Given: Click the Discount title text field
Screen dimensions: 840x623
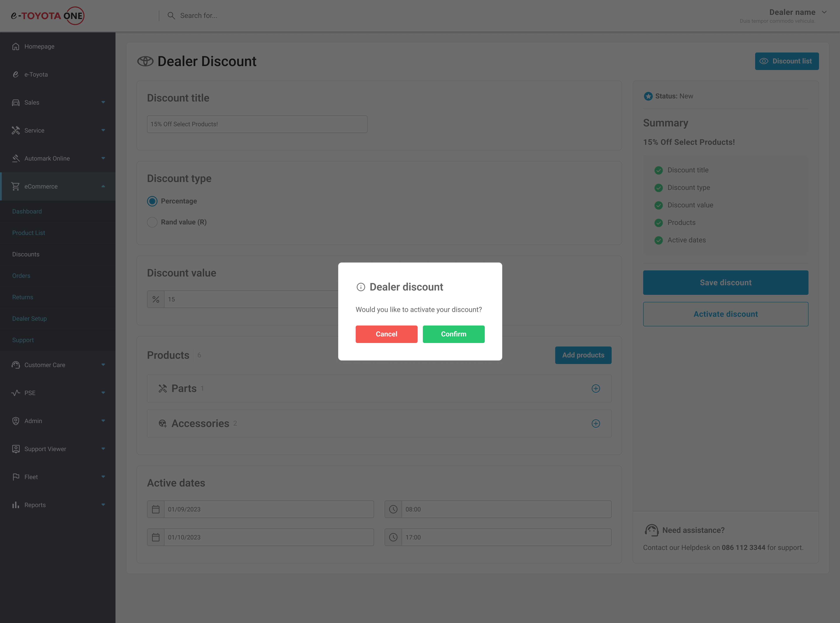Looking at the screenshot, I should pos(257,124).
